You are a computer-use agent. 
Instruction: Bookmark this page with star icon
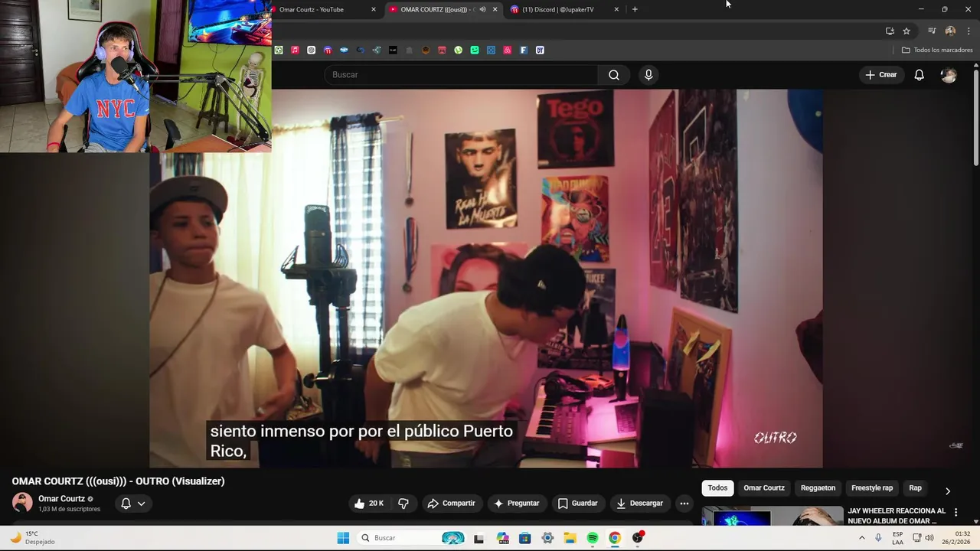coord(906,31)
